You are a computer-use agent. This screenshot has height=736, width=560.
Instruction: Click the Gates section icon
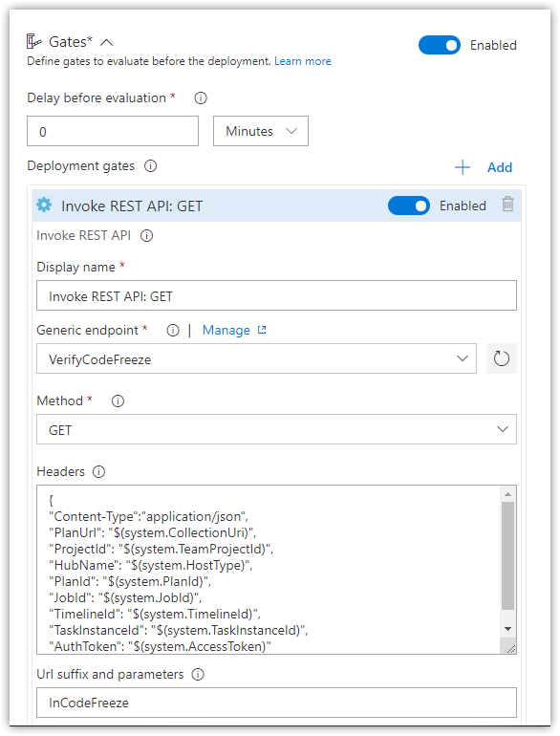pyautogui.click(x=33, y=42)
